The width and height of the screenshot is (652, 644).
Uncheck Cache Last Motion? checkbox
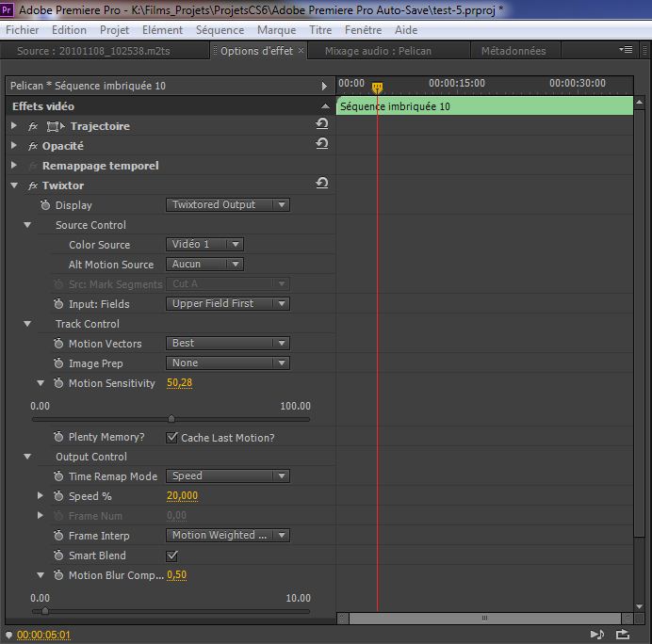(171, 438)
